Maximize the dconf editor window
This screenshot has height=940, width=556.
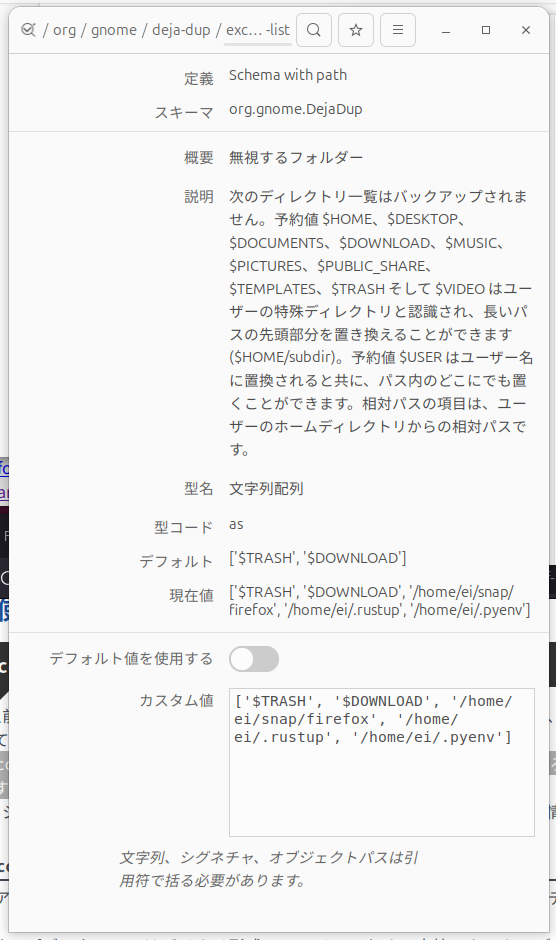coord(486,30)
